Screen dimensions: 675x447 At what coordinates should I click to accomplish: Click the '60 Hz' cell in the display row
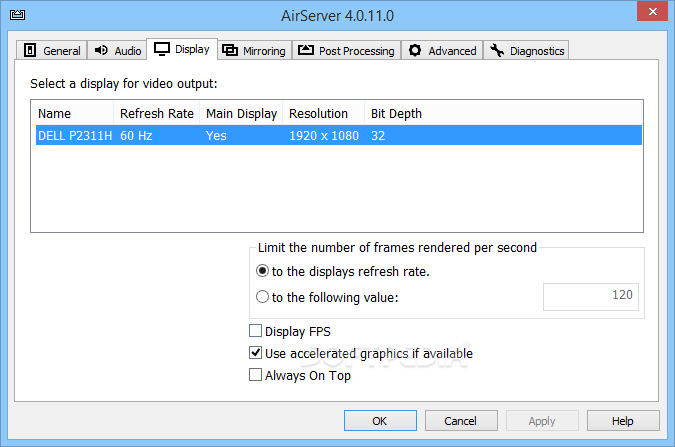(x=136, y=136)
